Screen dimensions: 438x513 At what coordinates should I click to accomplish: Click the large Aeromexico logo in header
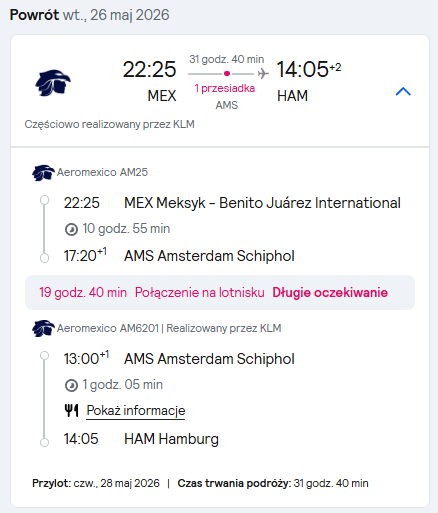pyautogui.click(x=53, y=83)
